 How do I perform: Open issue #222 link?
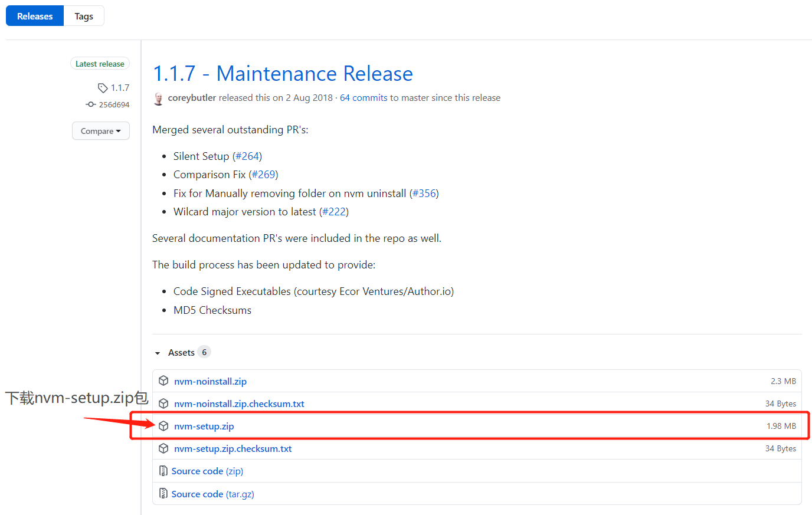(334, 212)
